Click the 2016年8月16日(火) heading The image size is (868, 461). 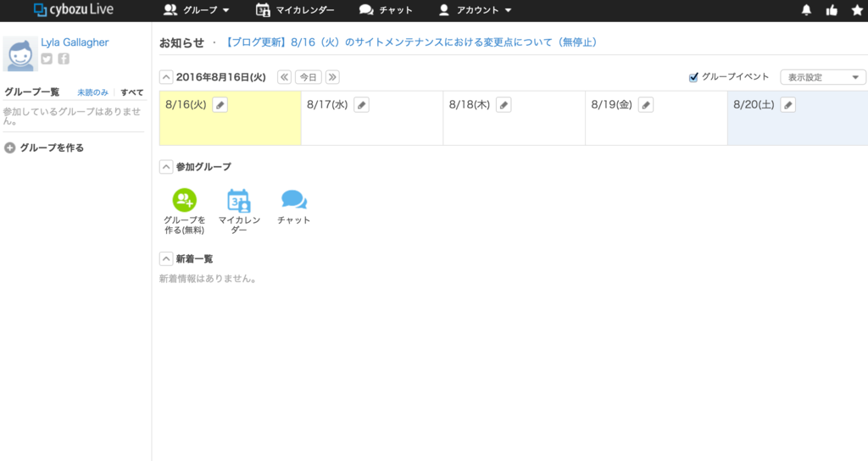tap(221, 77)
